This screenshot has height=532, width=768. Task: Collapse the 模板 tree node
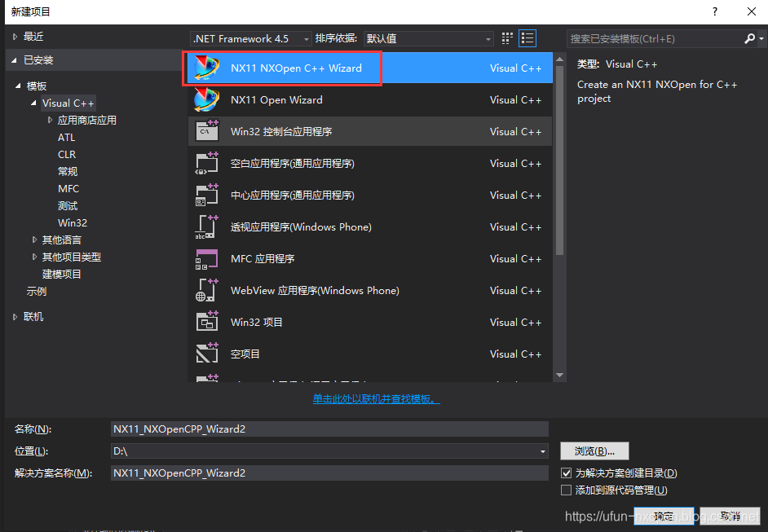pos(18,86)
